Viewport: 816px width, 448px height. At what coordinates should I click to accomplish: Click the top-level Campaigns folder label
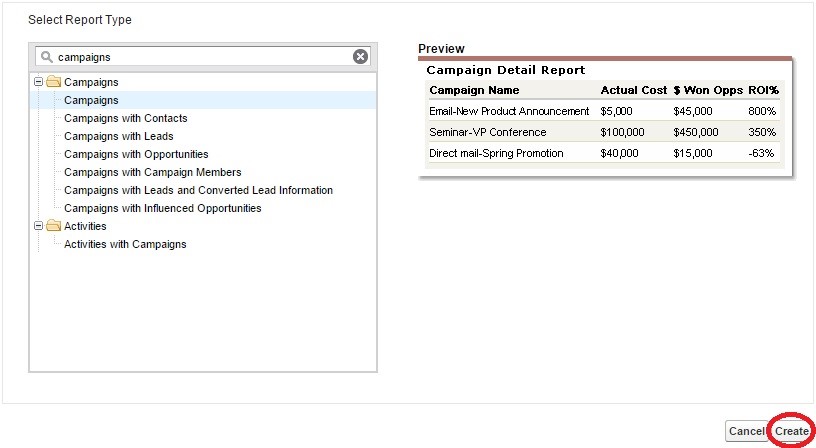click(91, 82)
